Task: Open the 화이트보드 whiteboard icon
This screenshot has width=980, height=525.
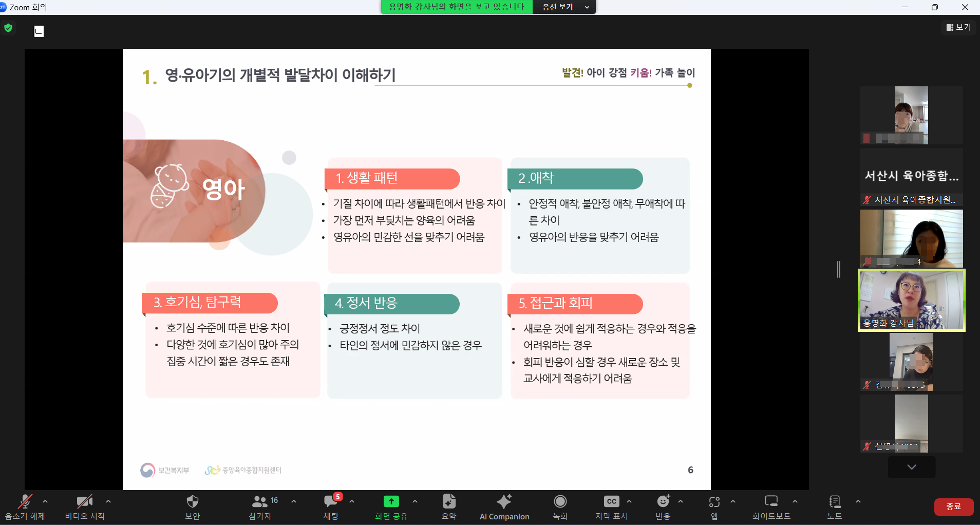Action: pos(771,501)
